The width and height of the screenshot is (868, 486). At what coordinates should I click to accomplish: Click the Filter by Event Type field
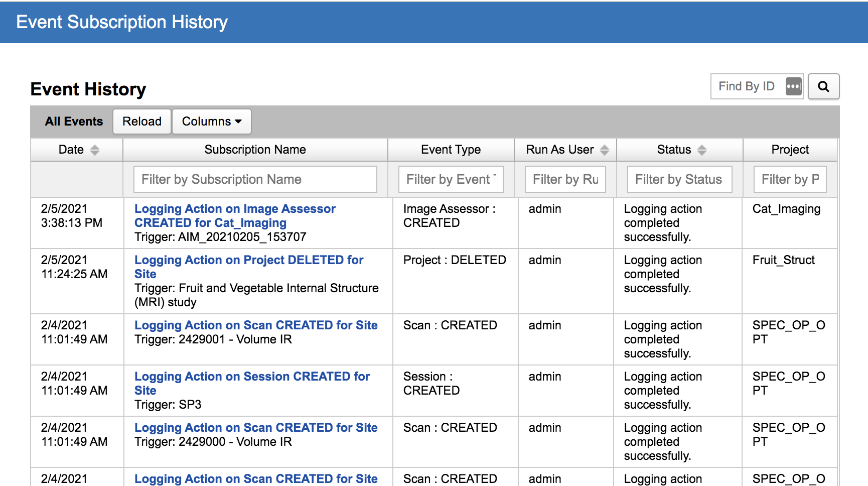coord(451,179)
